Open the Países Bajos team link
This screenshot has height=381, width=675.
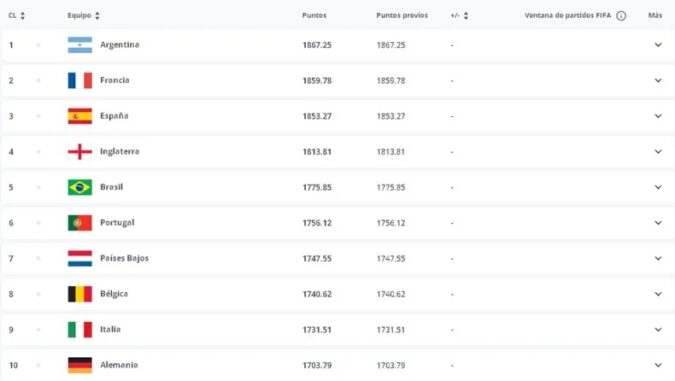[124, 258]
